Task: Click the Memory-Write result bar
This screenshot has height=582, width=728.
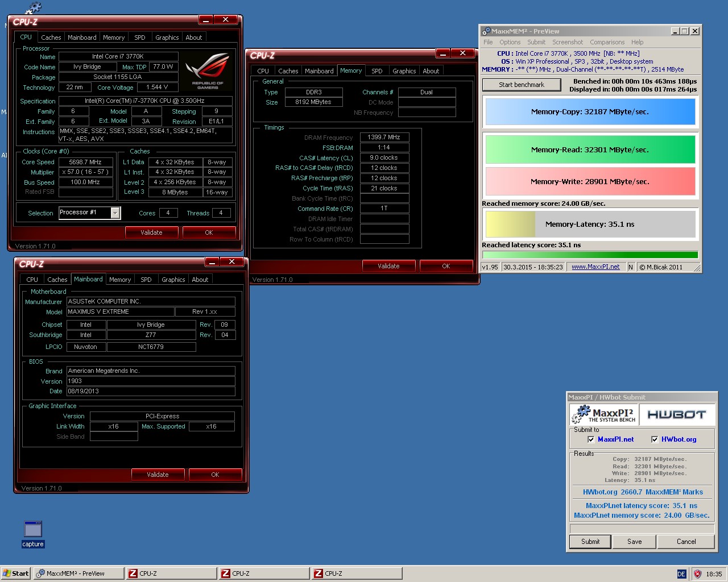Action: [590, 182]
